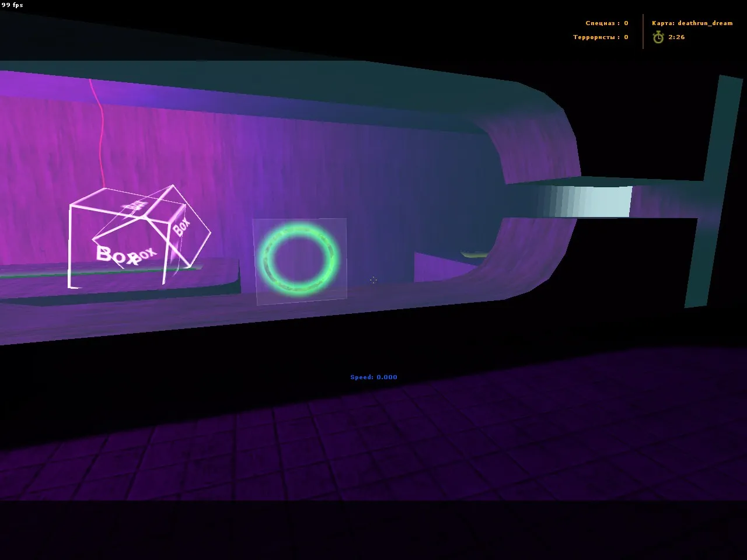This screenshot has height=560, width=747.
Task: Click the HUD divider line near timer
Action: pyautogui.click(x=642, y=29)
